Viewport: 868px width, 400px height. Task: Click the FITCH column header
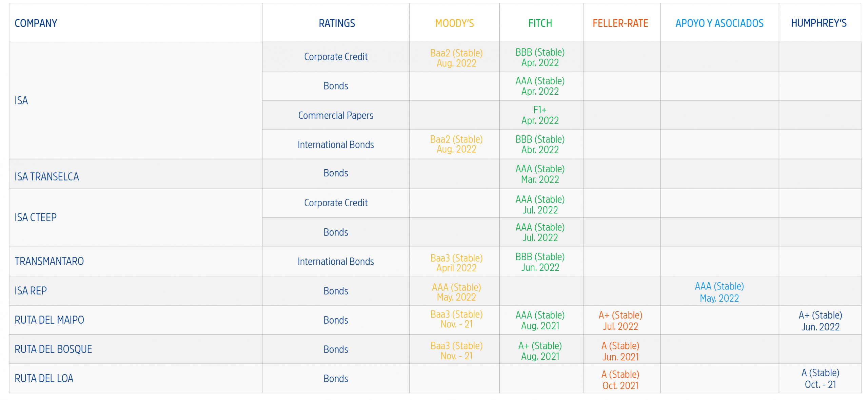point(540,23)
